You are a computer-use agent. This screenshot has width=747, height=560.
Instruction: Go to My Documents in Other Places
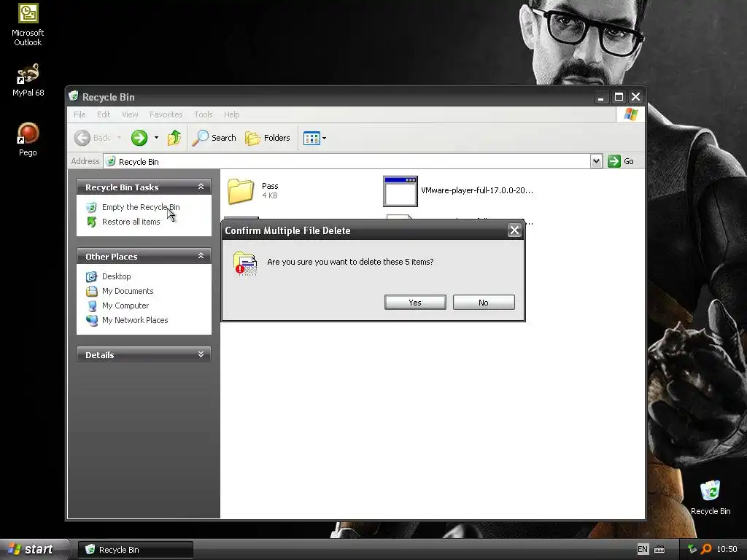click(128, 291)
